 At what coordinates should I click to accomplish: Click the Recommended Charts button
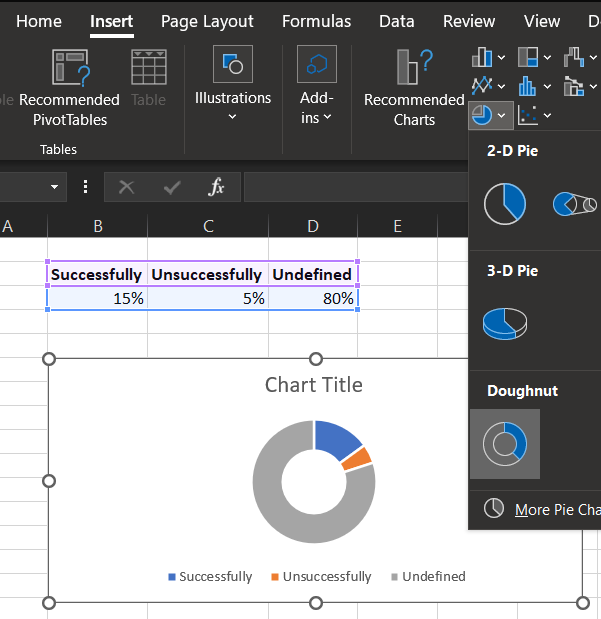pos(413,88)
